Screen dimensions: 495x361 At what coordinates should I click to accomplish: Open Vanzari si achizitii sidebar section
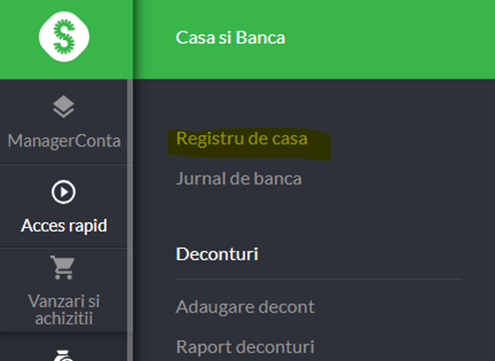(64, 310)
